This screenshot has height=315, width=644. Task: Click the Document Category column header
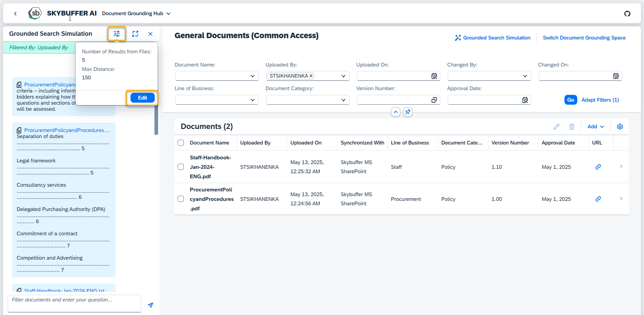(x=462, y=143)
